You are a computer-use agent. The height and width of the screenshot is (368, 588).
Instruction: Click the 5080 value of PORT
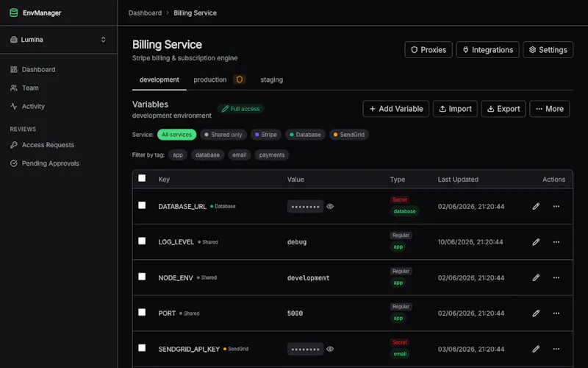(x=295, y=314)
